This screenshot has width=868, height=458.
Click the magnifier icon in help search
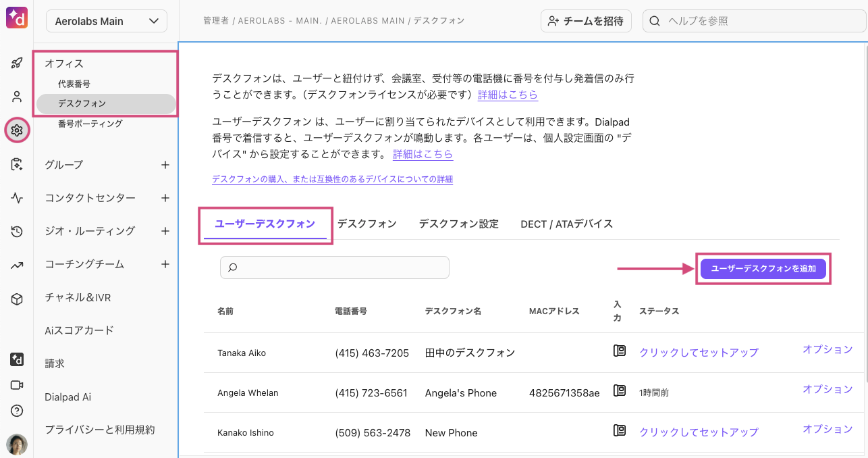point(655,21)
